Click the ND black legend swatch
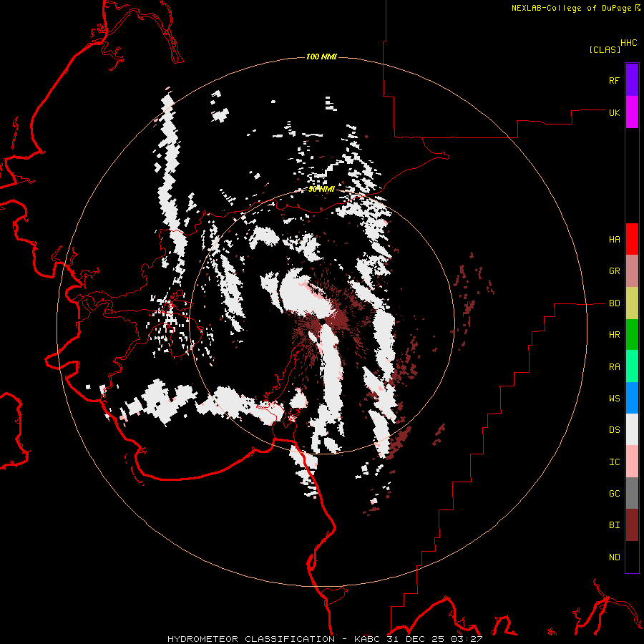 pos(632,557)
